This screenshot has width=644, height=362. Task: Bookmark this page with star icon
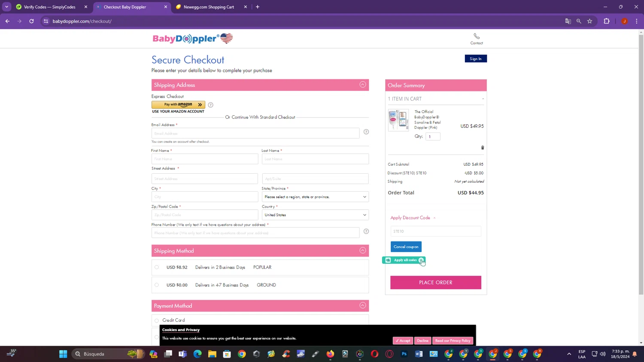pos(589,21)
